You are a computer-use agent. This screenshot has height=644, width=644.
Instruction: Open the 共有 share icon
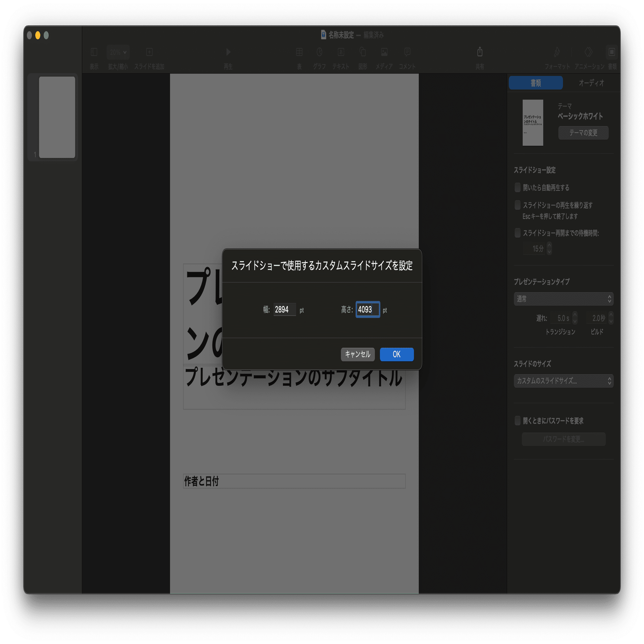[480, 52]
